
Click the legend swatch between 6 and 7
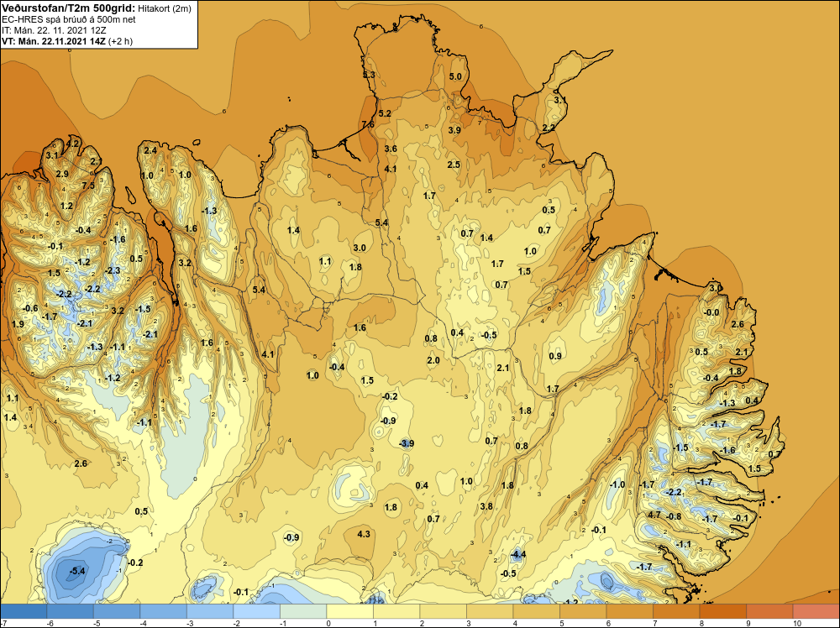pos(629,611)
